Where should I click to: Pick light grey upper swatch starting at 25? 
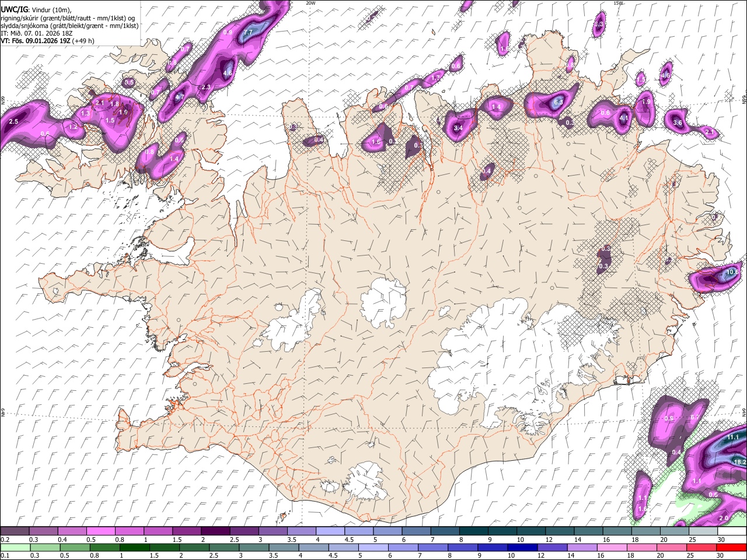point(703,531)
